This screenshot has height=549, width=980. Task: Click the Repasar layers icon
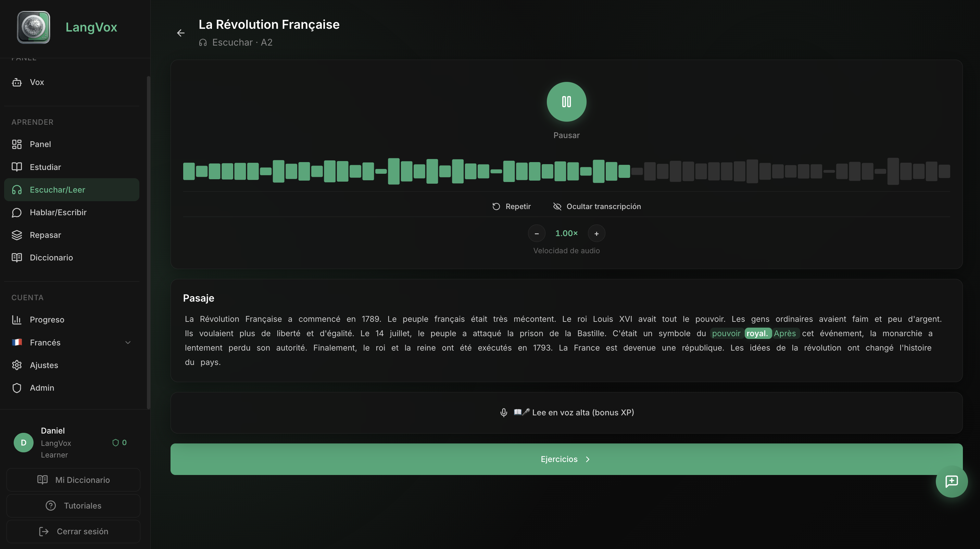coord(17,235)
